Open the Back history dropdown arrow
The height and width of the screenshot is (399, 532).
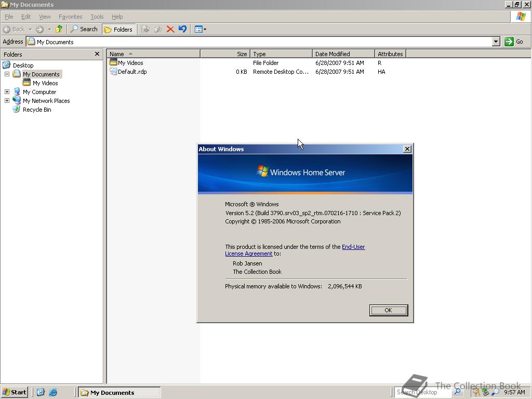click(x=30, y=30)
